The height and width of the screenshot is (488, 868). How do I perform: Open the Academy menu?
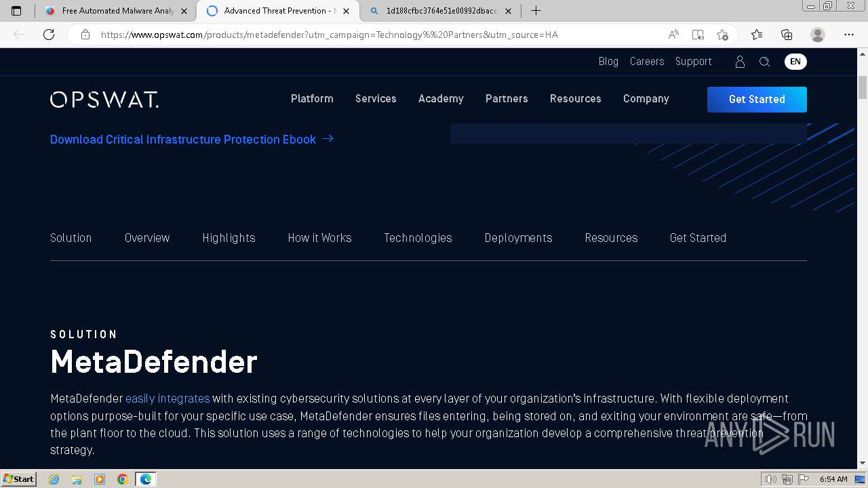click(441, 99)
